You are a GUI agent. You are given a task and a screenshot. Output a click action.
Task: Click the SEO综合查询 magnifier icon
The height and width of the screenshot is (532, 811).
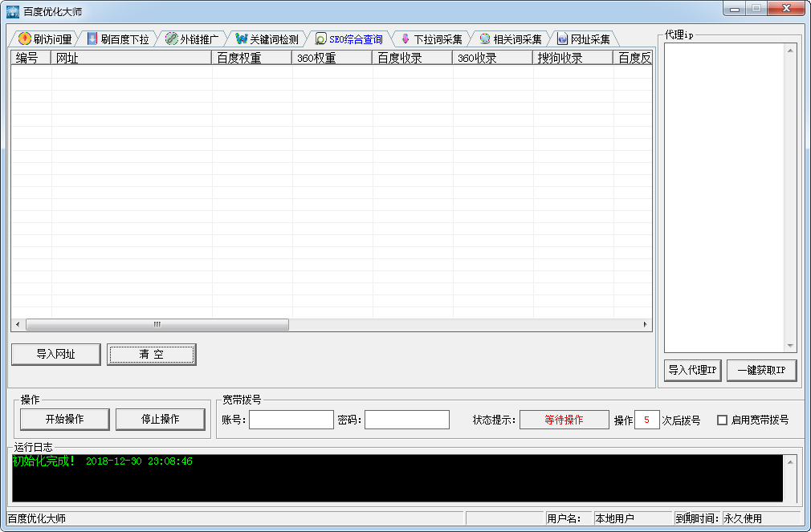click(x=320, y=39)
